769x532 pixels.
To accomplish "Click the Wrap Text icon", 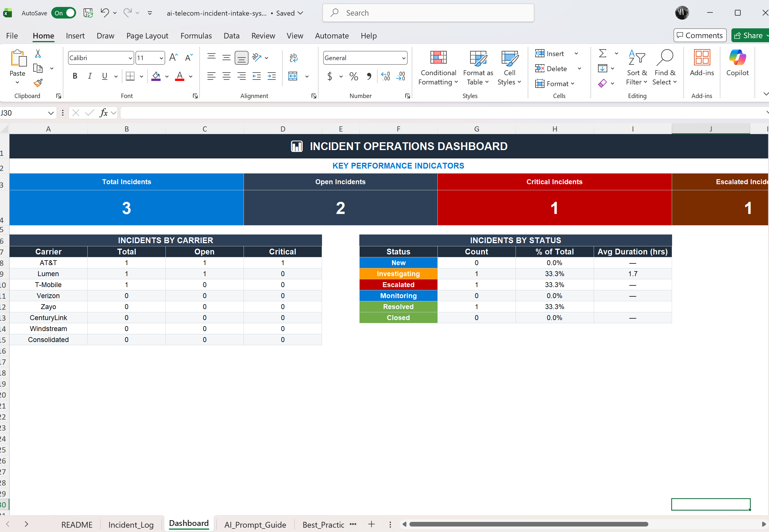I will (x=293, y=58).
